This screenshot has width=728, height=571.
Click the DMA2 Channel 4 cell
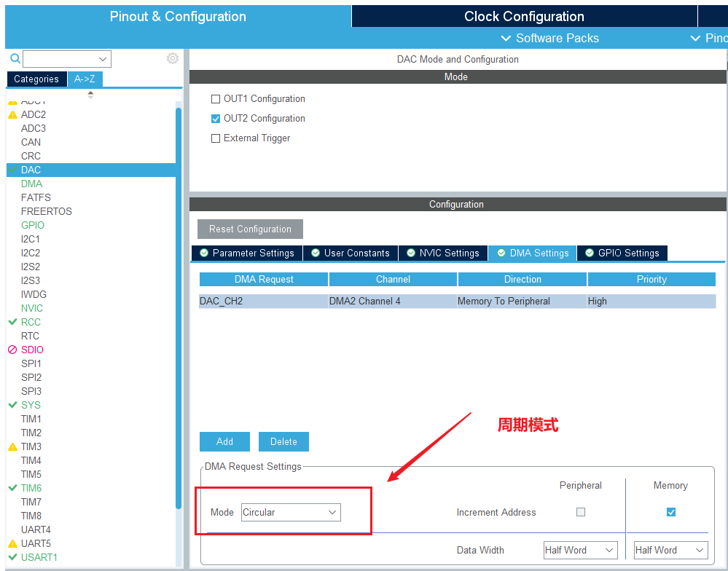(x=393, y=301)
